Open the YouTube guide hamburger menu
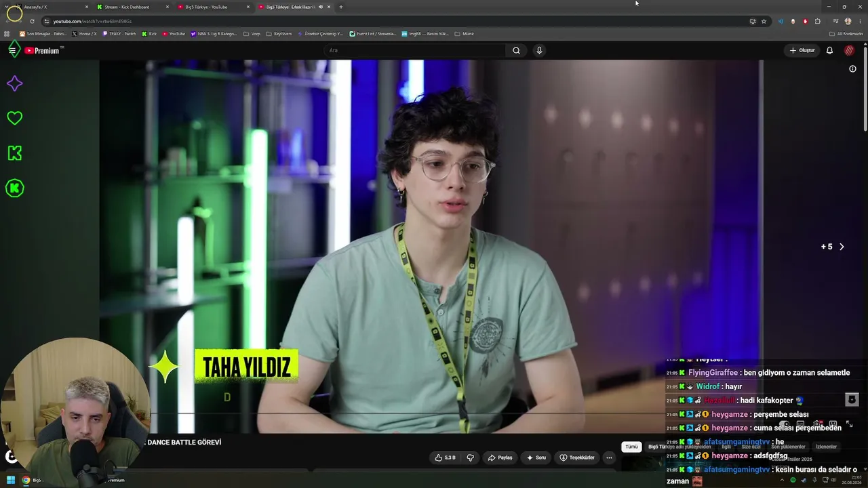Viewport: 868px width, 488px height. 12,50
